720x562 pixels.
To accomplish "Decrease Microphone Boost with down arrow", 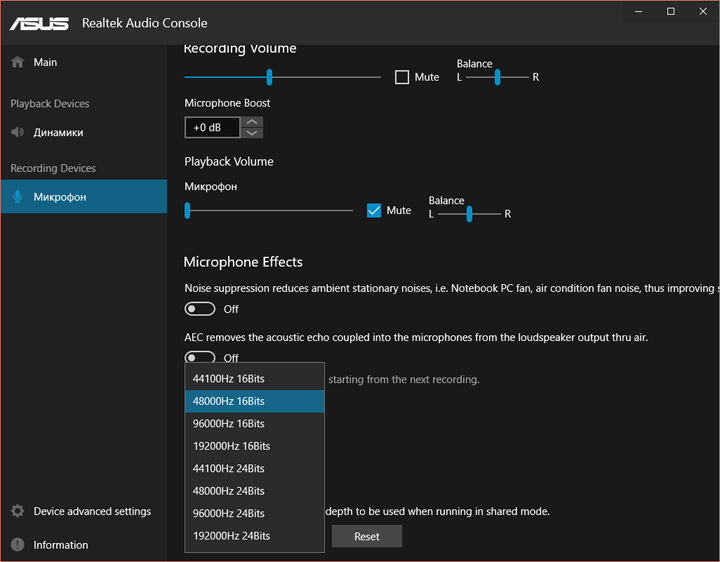I will click(253, 133).
